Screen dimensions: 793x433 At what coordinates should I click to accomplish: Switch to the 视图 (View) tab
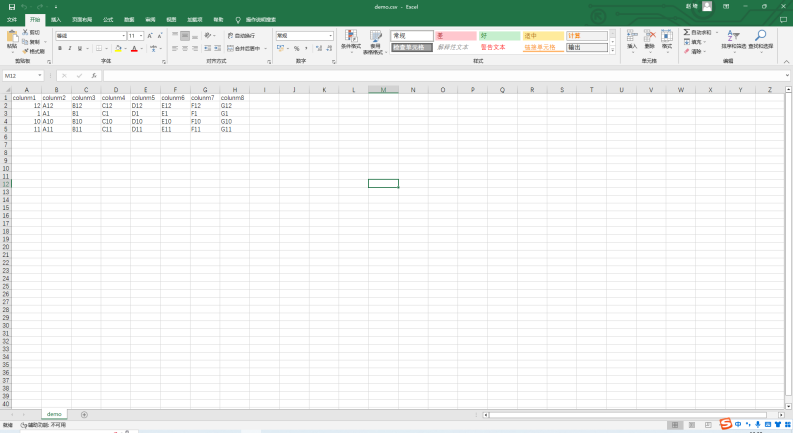click(x=171, y=20)
